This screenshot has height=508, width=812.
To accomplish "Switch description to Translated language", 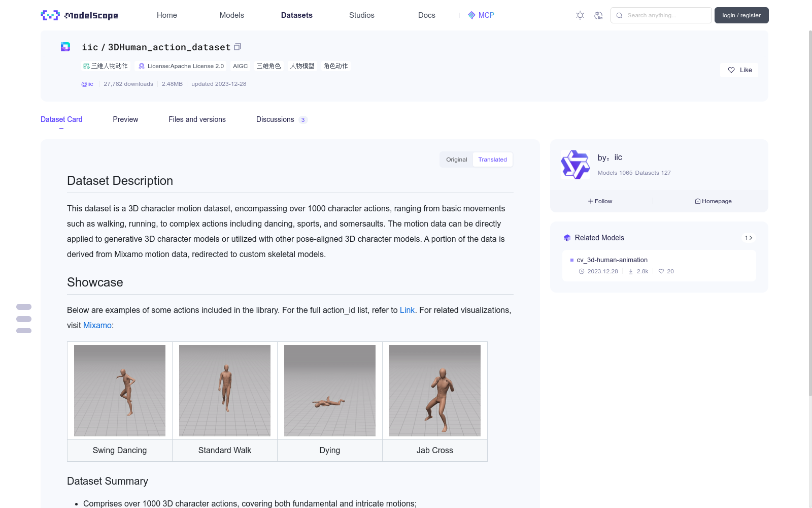I will point(492,160).
